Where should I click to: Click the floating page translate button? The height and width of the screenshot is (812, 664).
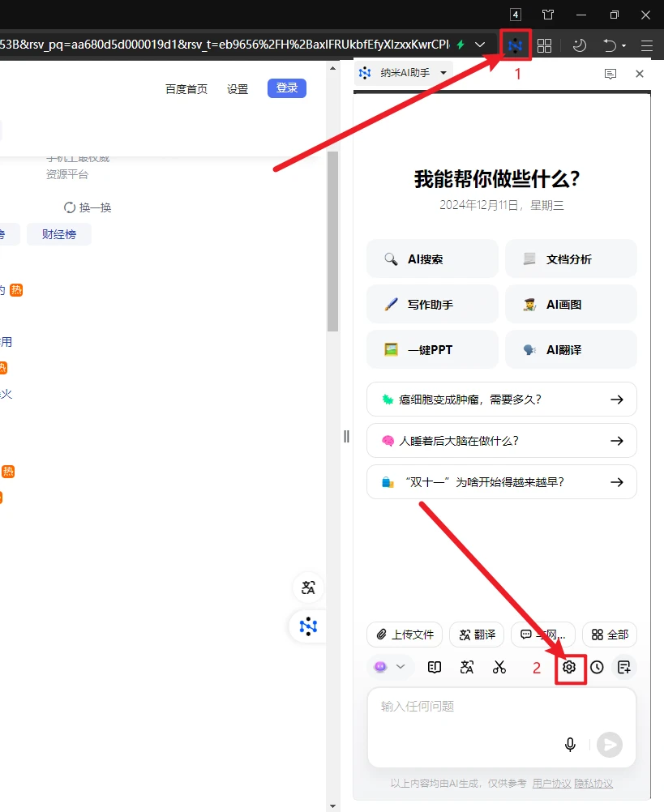coord(308,588)
